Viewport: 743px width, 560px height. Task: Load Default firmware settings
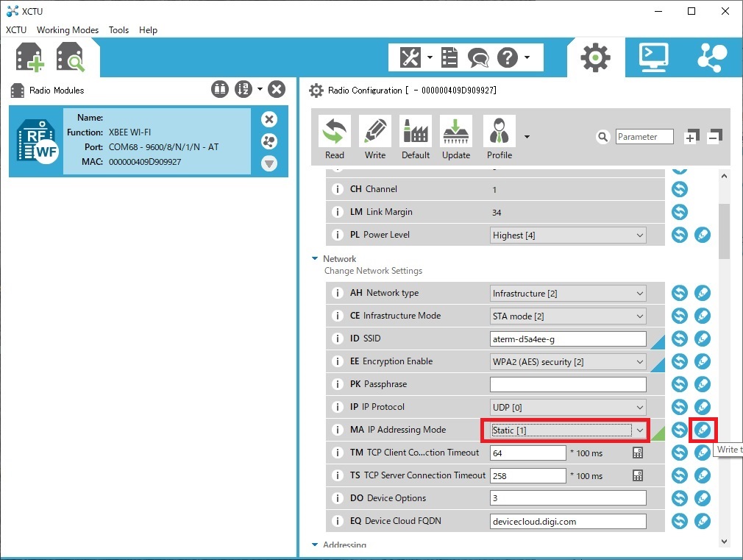[416, 138]
